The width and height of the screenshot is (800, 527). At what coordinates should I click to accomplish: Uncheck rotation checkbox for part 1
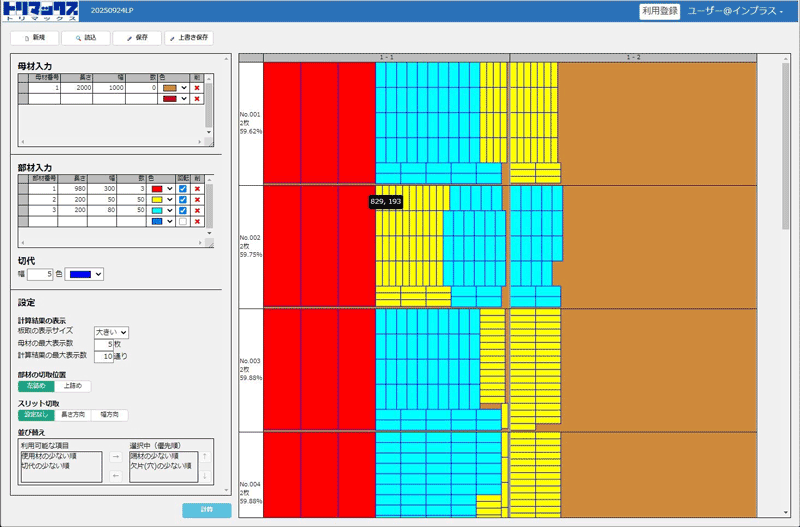point(182,188)
